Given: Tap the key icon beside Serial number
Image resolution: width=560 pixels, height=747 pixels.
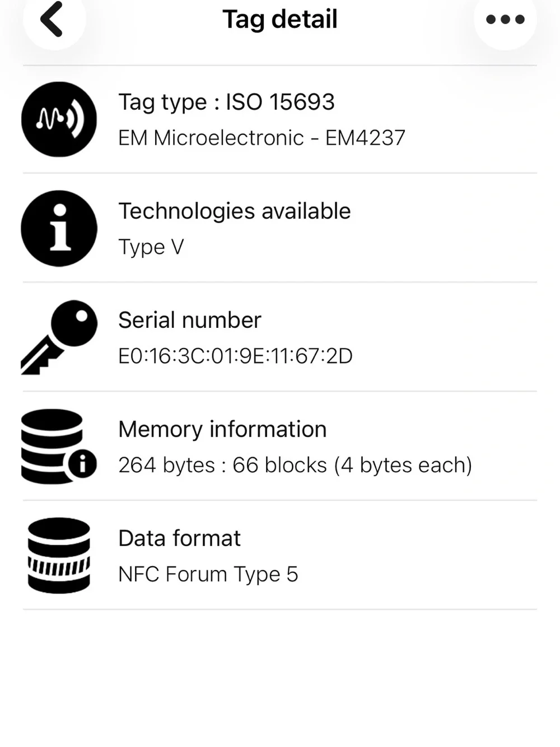Looking at the screenshot, I should pyautogui.click(x=59, y=337).
